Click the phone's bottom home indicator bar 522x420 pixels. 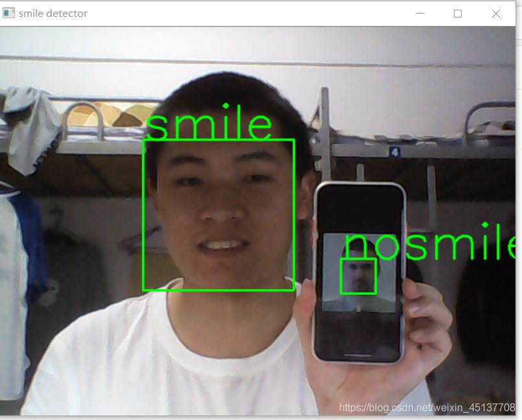(x=359, y=355)
